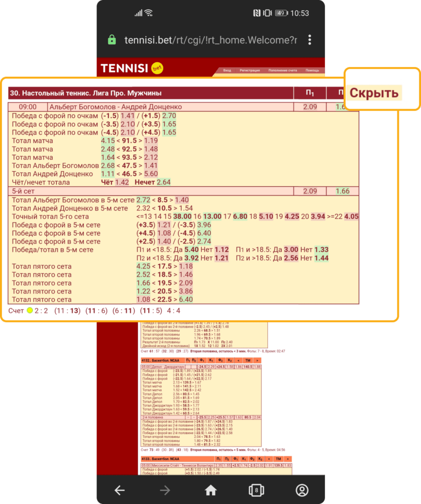
Task: Open the browser profile account icon
Action: point(301,490)
